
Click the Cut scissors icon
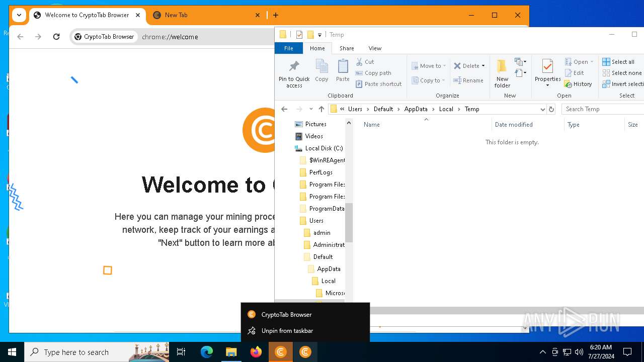[x=359, y=62]
